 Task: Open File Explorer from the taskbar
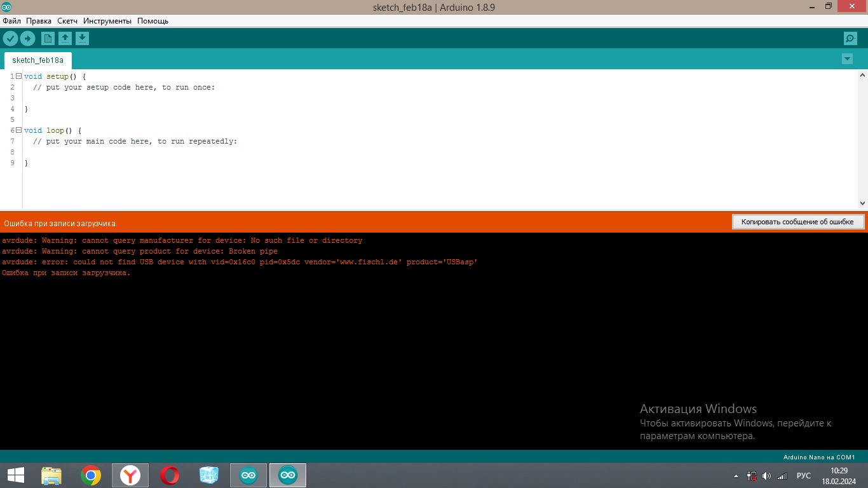point(51,475)
